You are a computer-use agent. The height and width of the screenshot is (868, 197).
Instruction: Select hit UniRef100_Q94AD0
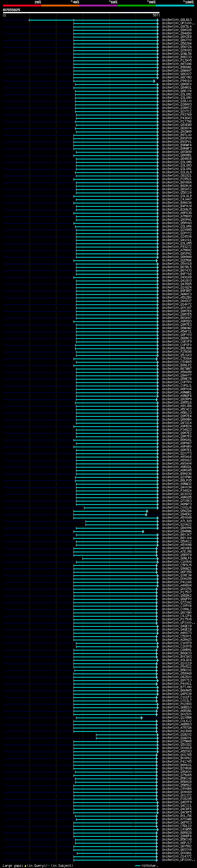click(177, 33)
